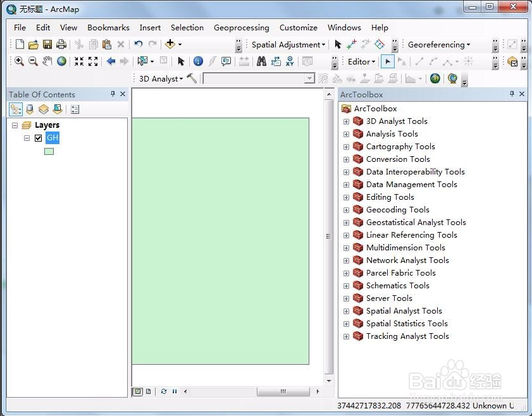
Task: Open the Customize menu
Action: tap(298, 27)
